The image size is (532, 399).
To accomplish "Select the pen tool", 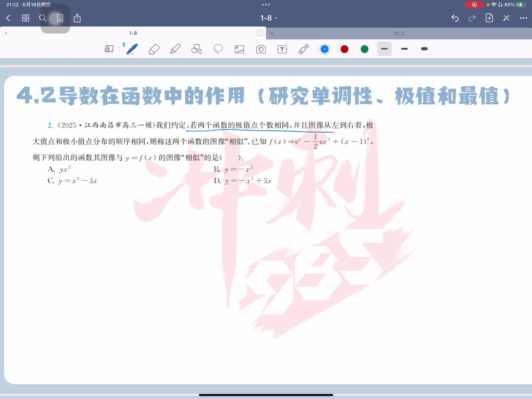I will click(x=132, y=49).
